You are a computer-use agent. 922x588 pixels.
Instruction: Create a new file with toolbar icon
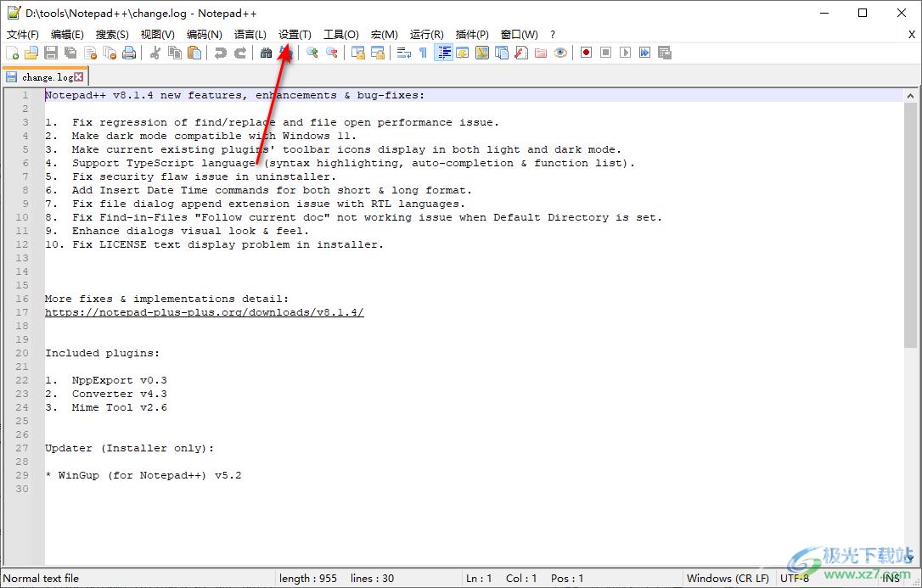(13, 53)
